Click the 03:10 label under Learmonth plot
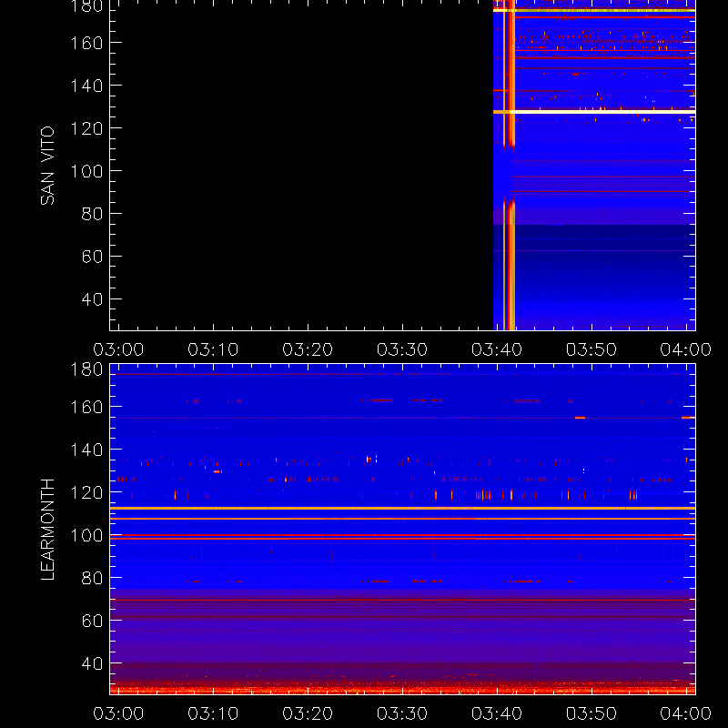Screen dimensions: 728x728 213,713
